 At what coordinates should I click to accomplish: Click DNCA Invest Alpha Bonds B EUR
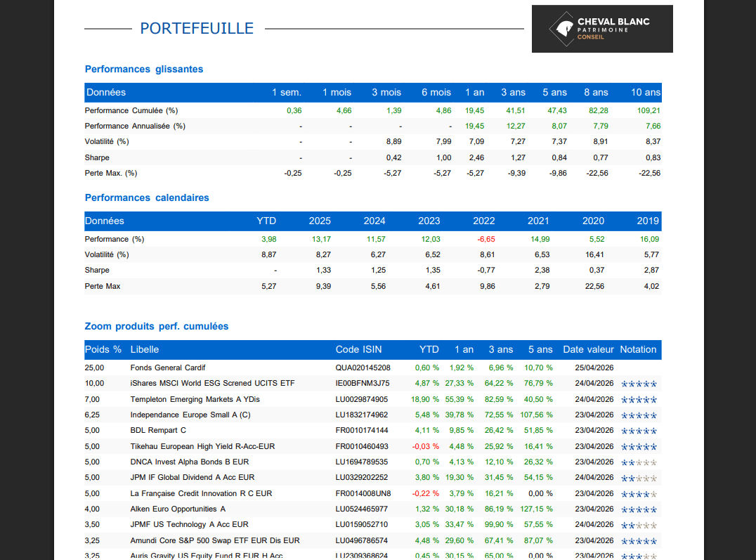click(190, 462)
